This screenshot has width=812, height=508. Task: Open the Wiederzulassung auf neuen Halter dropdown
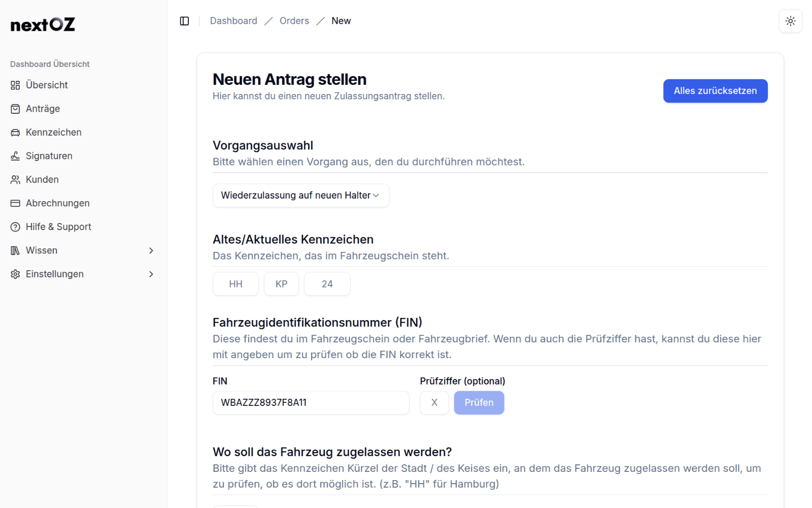300,195
